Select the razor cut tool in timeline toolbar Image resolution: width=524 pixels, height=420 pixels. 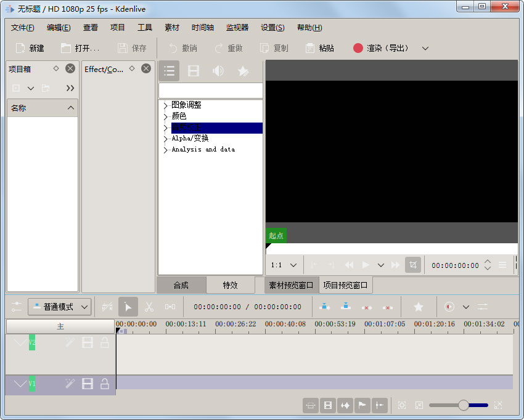pos(149,306)
